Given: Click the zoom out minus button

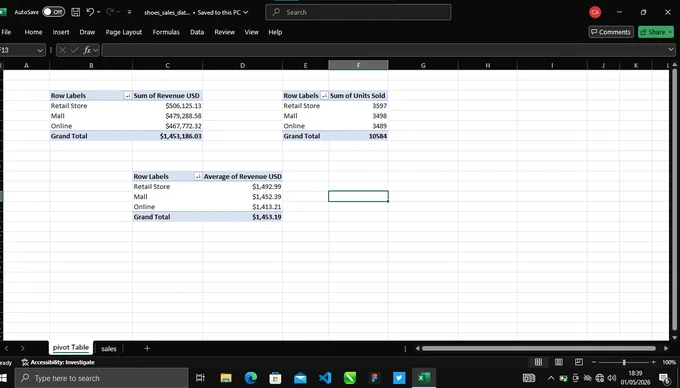Looking at the screenshot, I should 594,362.
